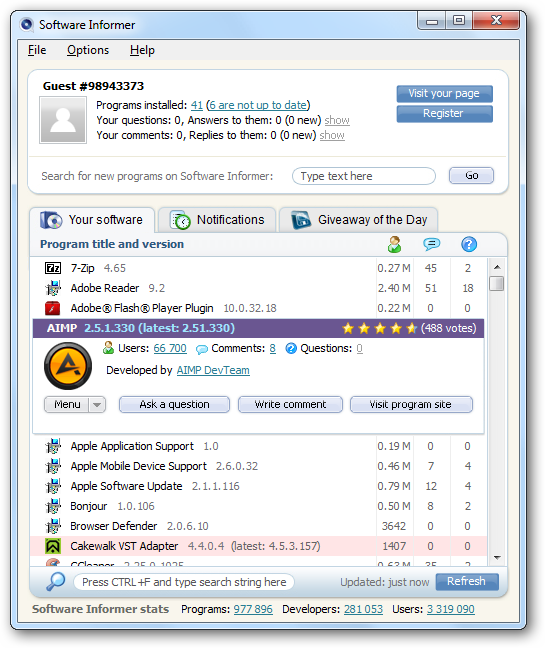Click the AIMP star rating
The width and height of the screenshot is (545, 648).
click(x=379, y=329)
